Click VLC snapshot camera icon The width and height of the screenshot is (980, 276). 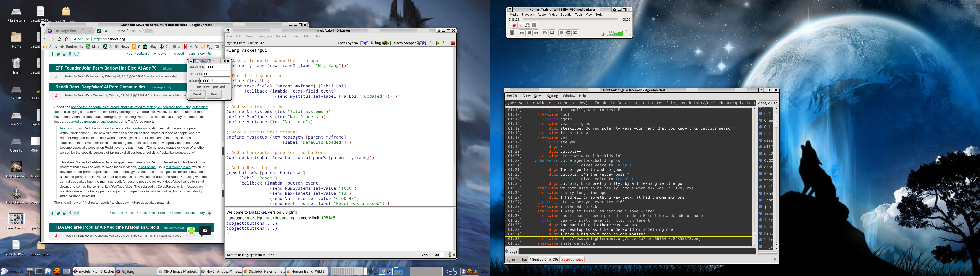pyautogui.click(x=521, y=26)
